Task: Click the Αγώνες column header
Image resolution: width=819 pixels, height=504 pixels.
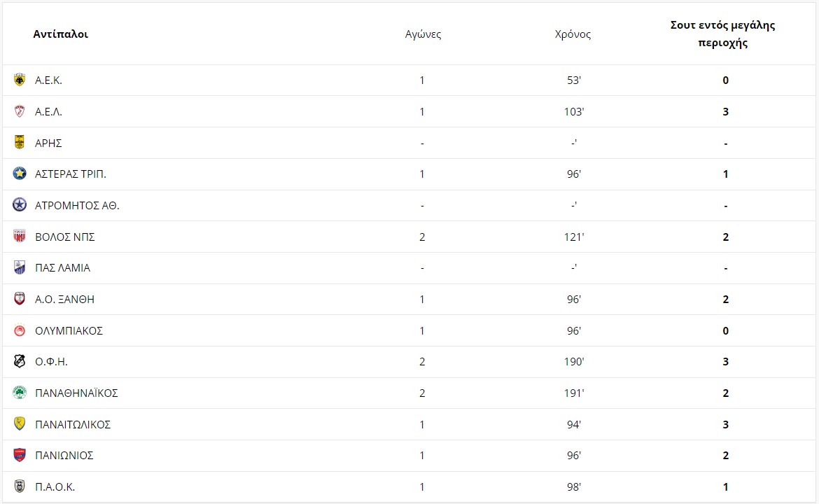Action: (x=423, y=34)
